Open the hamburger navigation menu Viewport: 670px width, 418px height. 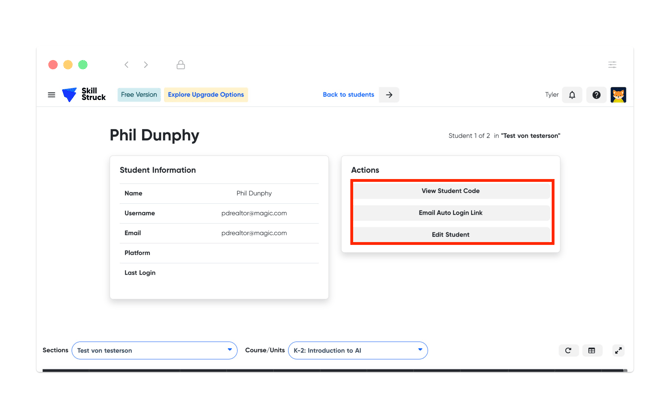pyautogui.click(x=52, y=95)
